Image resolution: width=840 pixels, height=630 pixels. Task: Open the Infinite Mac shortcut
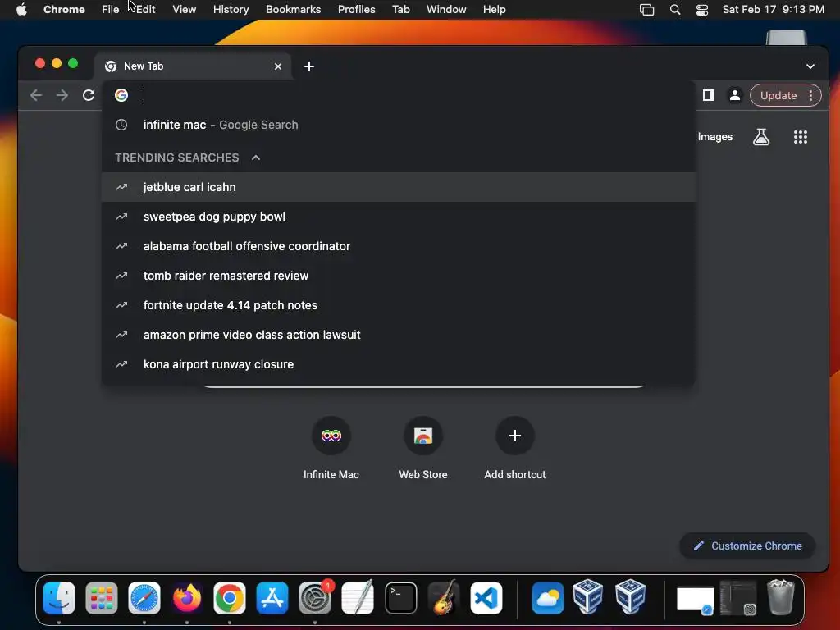tap(331, 449)
